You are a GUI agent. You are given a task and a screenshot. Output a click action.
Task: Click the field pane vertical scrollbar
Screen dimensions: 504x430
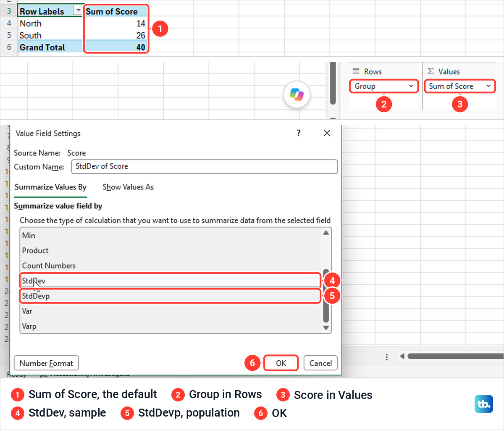[x=333, y=83]
